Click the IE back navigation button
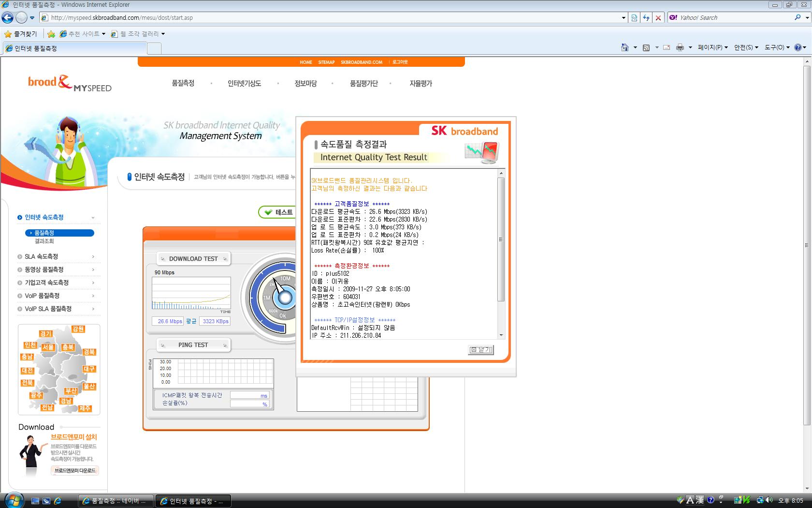Screen dimensions: 812x508 click(x=8, y=17)
